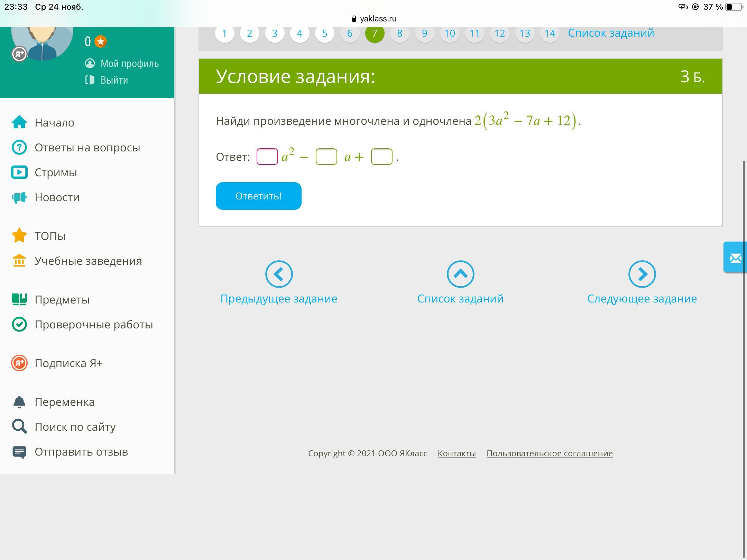Screen dimensions: 747x560
Task: Open Ответы на вопросы question icon
Action: (x=19, y=148)
